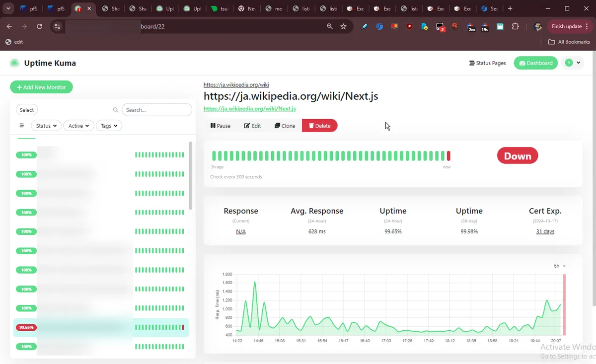Screen dimensions: 596x364
Task: Delete the current monitor
Action: [319, 126]
